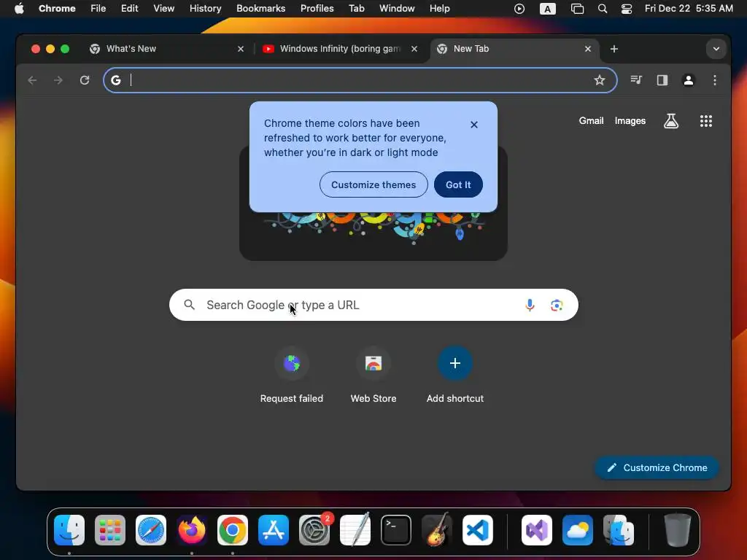The height and width of the screenshot is (560, 747).
Task: Launch GarageBand from the dock
Action: [x=437, y=530]
